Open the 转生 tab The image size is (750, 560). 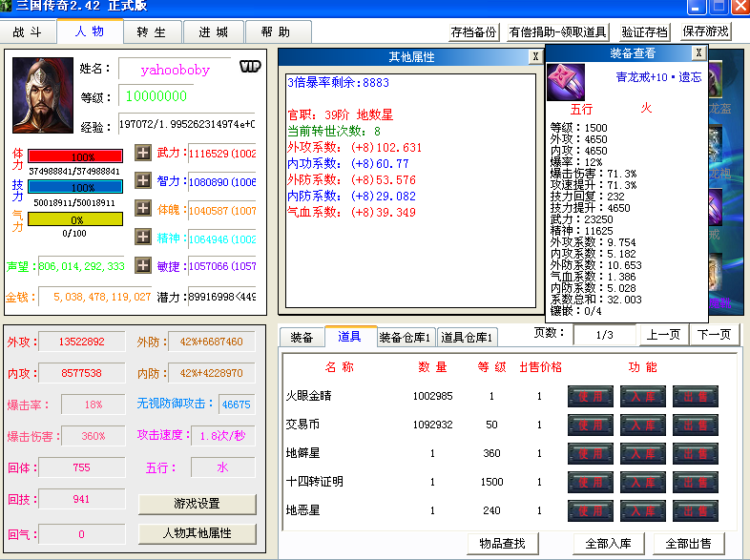(x=152, y=31)
